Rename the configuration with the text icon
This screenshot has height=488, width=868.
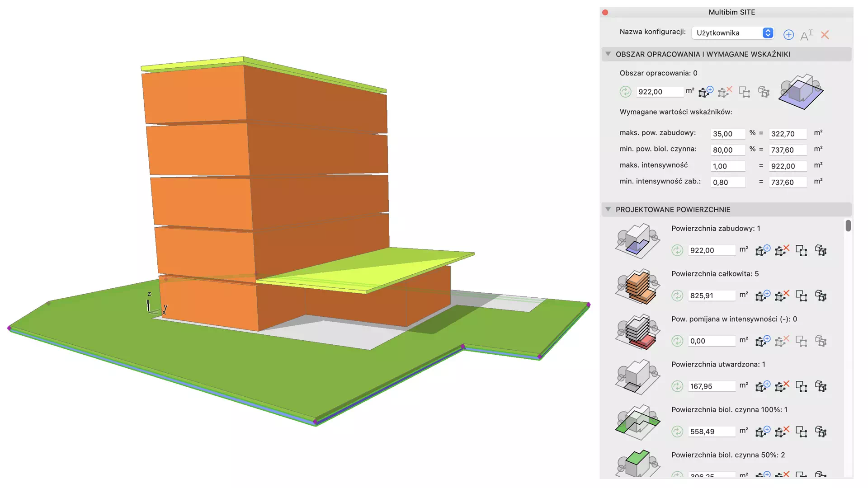tap(806, 35)
